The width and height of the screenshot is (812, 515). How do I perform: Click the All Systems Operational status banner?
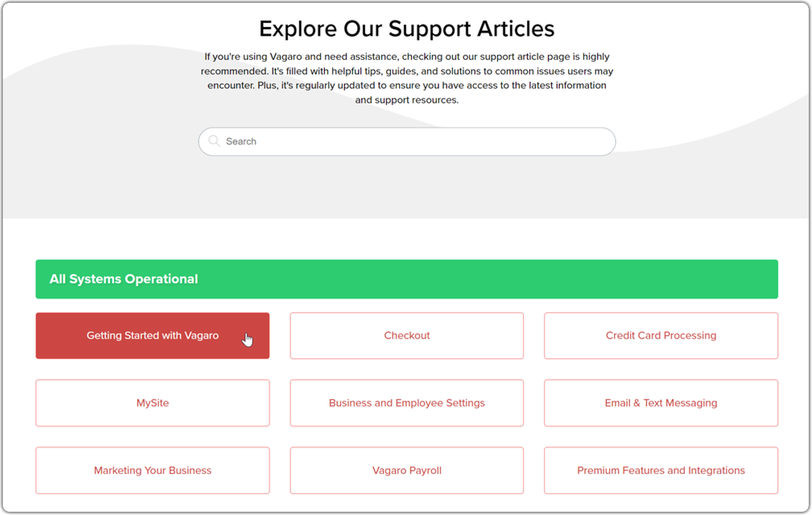(x=407, y=279)
